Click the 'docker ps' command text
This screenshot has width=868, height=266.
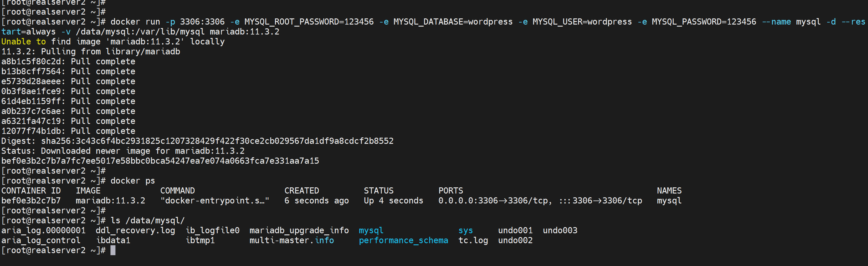[132, 181]
